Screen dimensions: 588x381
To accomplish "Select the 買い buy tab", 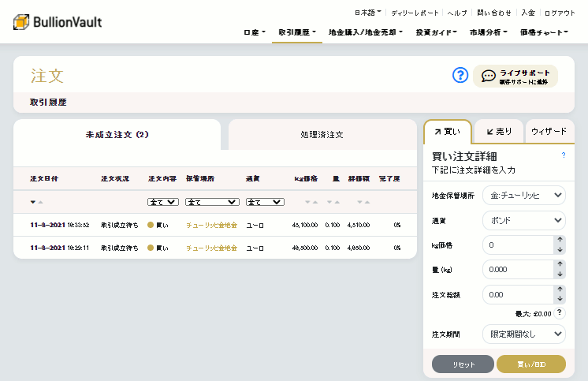I will (448, 132).
